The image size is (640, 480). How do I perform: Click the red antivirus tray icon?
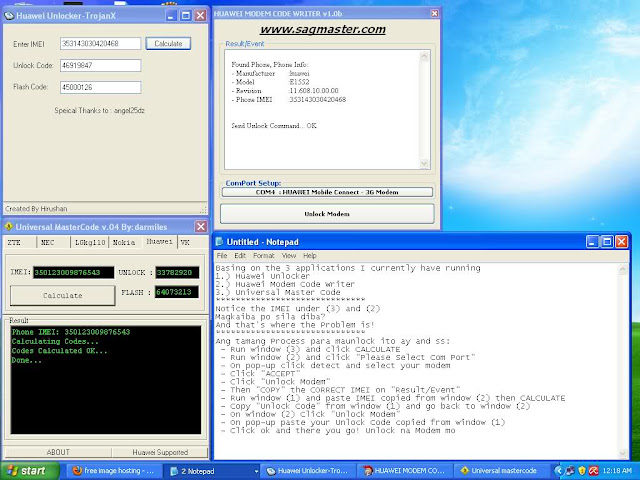593,471
